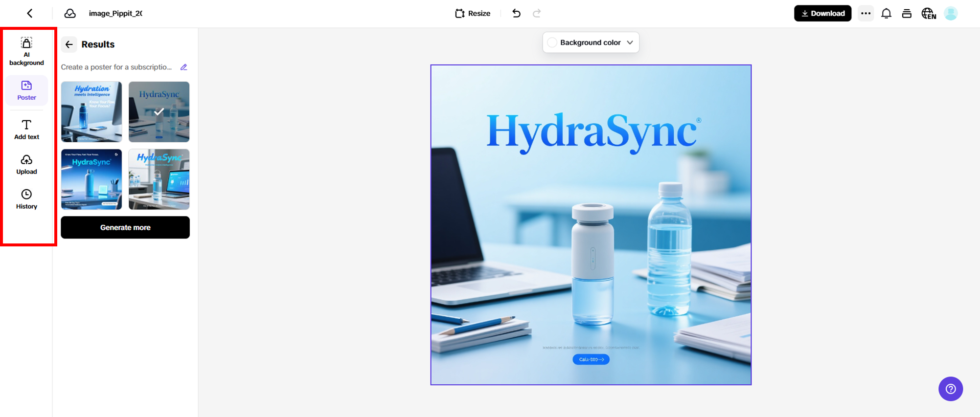Select the Hydration meets intelligence poster thumbnail

(x=91, y=112)
